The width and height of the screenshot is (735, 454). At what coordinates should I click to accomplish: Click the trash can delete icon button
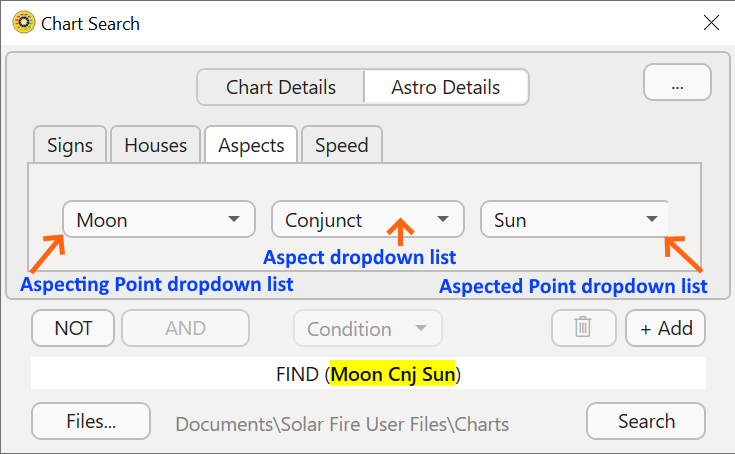(583, 328)
